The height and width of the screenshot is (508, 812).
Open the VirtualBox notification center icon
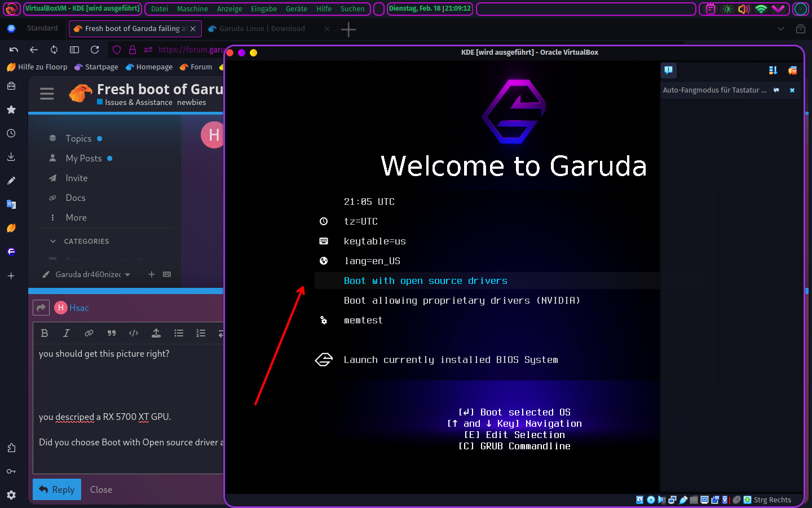click(668, 70)
